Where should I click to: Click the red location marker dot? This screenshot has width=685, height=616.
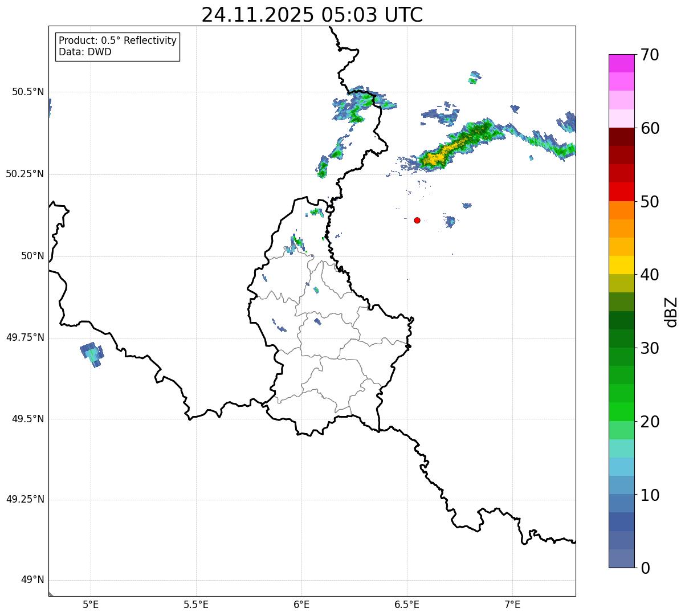click(417, 220)
